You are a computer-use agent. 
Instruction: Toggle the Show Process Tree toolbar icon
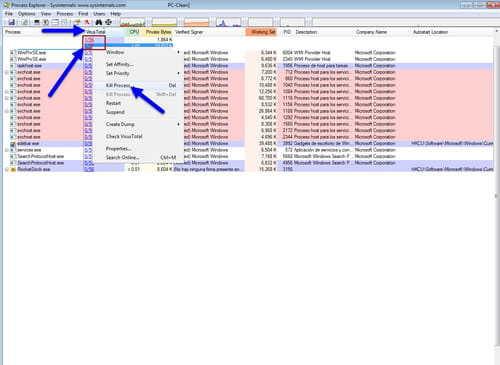46,22
